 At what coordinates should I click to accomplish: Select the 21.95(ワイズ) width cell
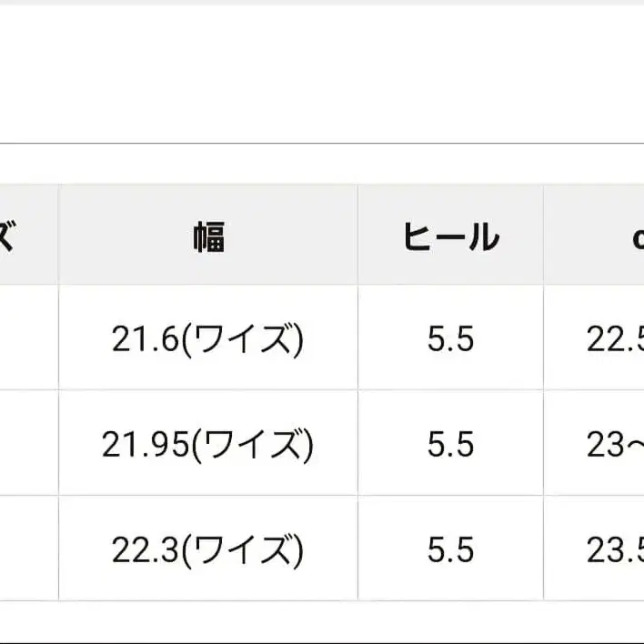pyautogui.click(x=208, y=444)
